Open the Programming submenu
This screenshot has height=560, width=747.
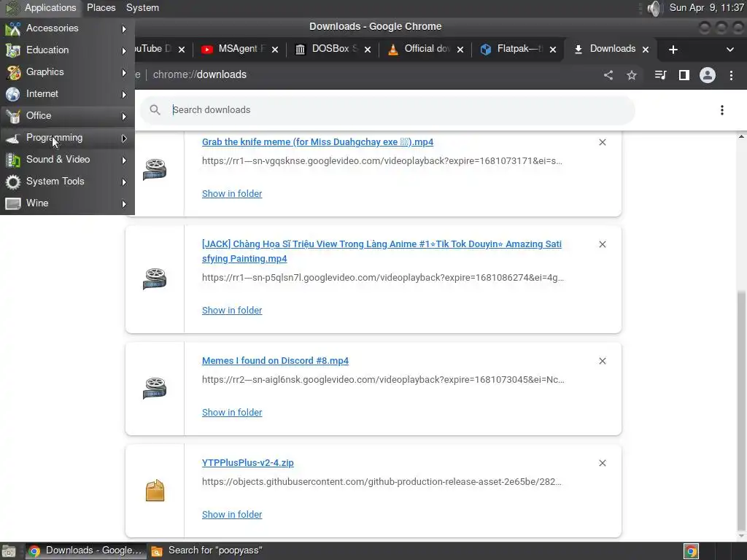pos(67,138)
